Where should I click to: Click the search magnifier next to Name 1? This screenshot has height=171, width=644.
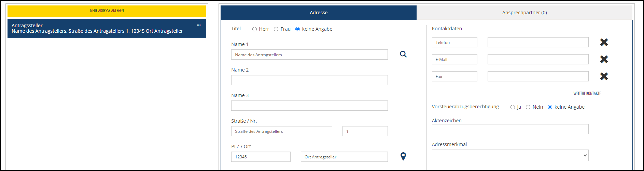403,54
